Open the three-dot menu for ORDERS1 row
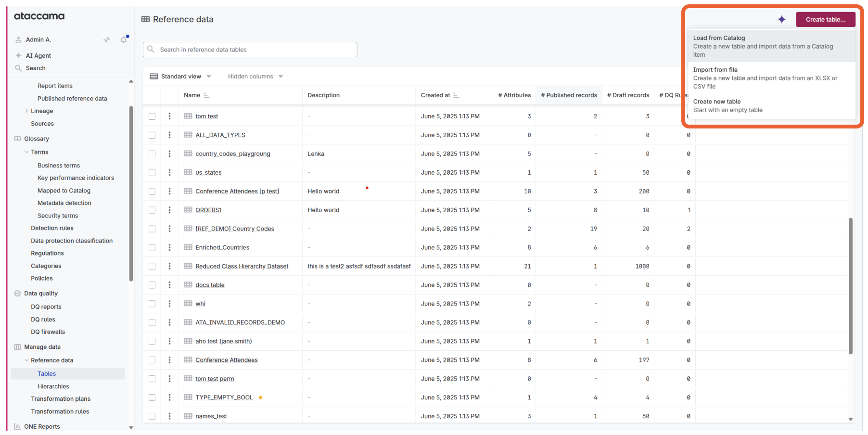The image size is (868, 435). [x=169, y=210]
